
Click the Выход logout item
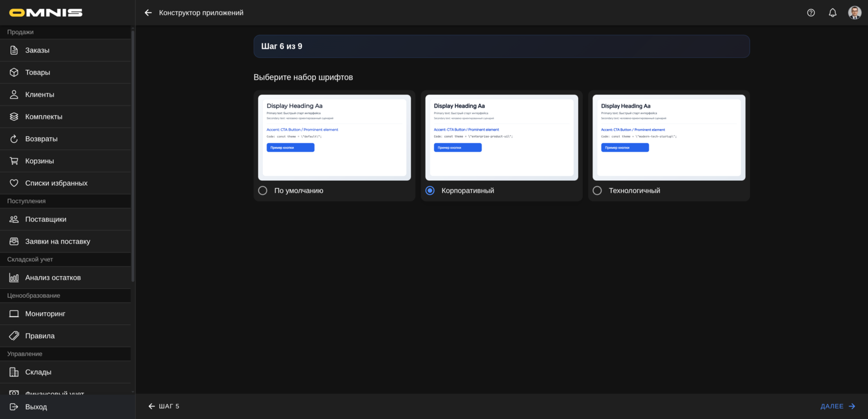click(36, 407)
